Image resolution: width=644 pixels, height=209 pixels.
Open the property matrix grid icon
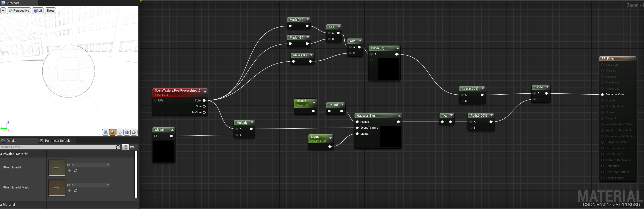coord(125,147)
